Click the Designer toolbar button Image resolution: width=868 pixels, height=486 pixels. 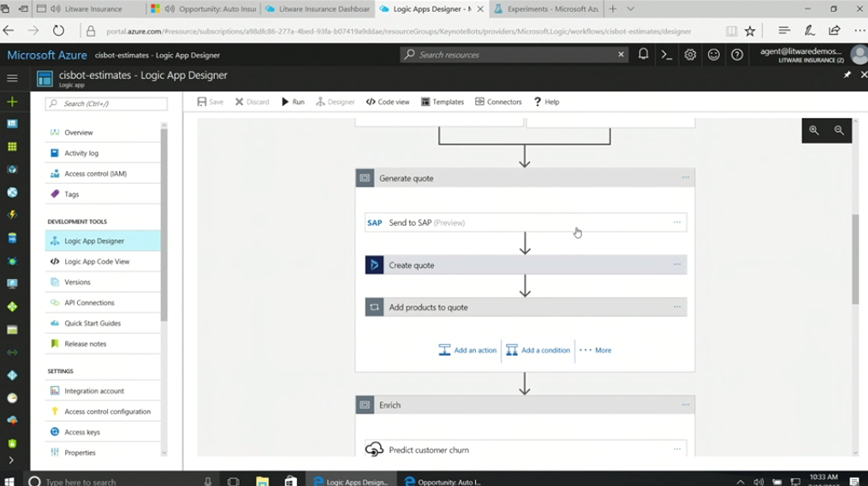(x=335, y=102)
